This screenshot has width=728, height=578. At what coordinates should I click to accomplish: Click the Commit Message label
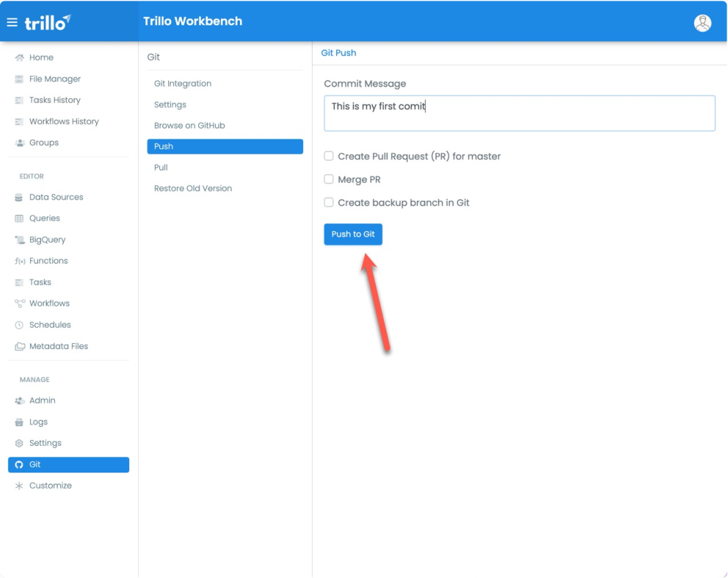pyautogui.click(x=365, y=84)
